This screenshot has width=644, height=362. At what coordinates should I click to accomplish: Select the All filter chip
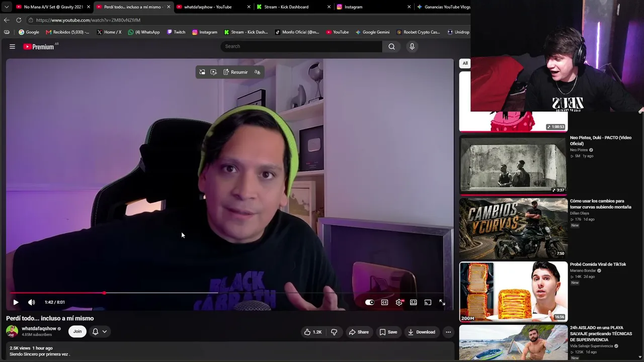(465, 63)
